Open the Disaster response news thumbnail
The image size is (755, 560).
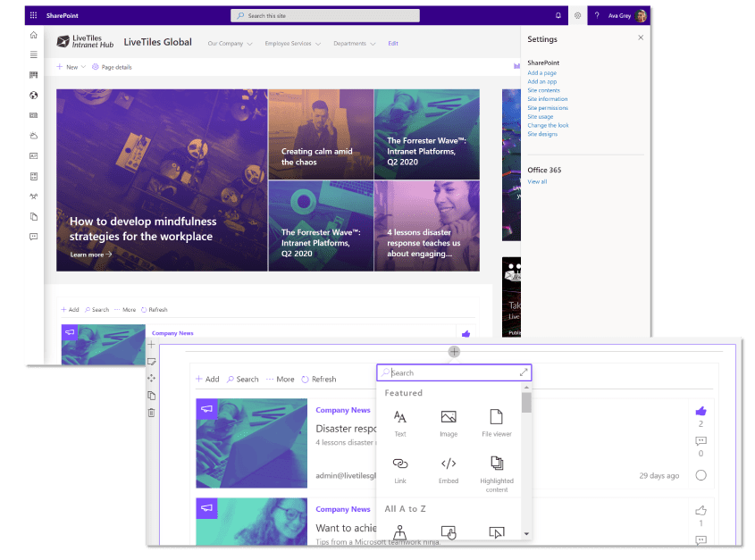(x=251, y=443)
